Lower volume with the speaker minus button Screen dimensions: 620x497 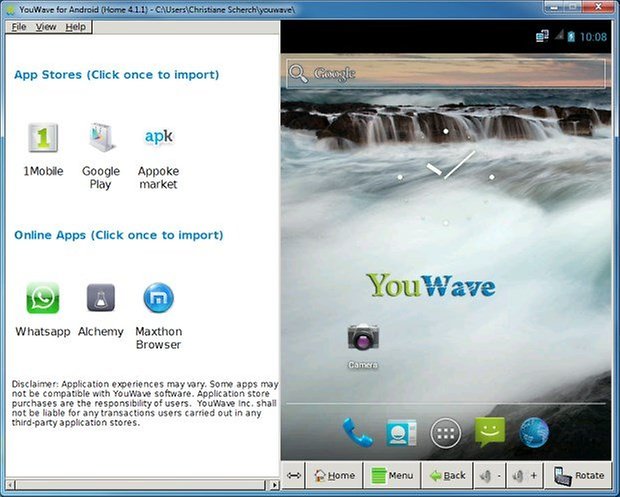(x=490, y=475)
